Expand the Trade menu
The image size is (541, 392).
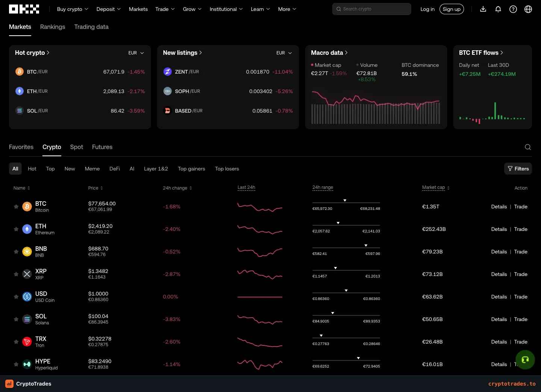coord(165,9)
